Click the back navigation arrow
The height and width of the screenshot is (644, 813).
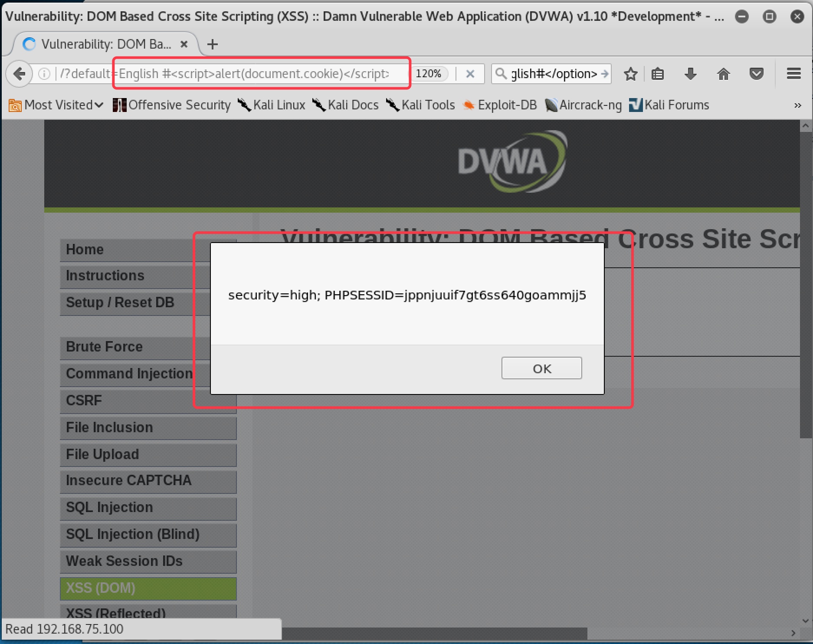click(19, 74)
